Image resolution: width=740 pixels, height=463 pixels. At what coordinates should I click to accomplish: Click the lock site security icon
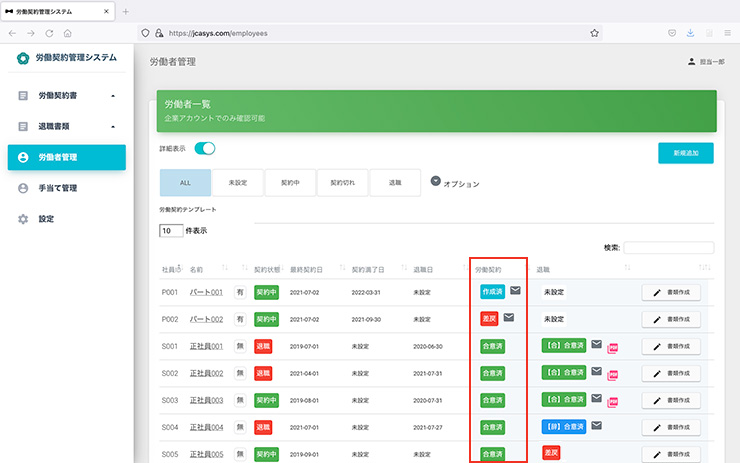[x=159, y=33]
